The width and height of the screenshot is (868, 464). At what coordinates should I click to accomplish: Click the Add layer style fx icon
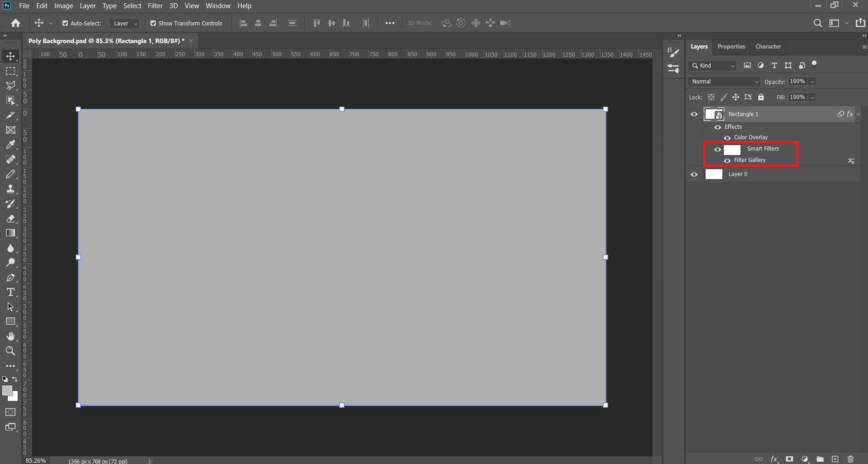[x=774, y=459]
